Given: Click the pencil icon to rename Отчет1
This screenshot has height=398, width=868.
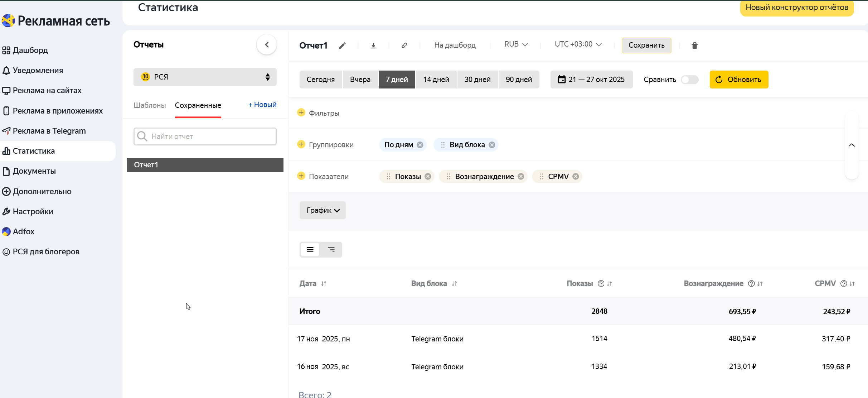Looking at the screenshot, I should click(x=342, y=45).
